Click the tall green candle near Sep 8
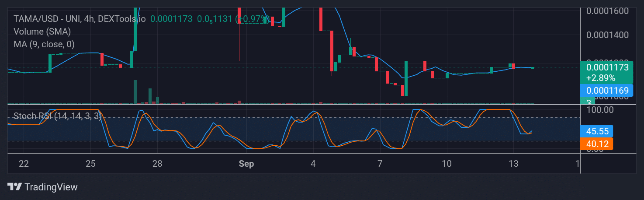This screenshot has width=644, height=200. (x=406, y=79)
